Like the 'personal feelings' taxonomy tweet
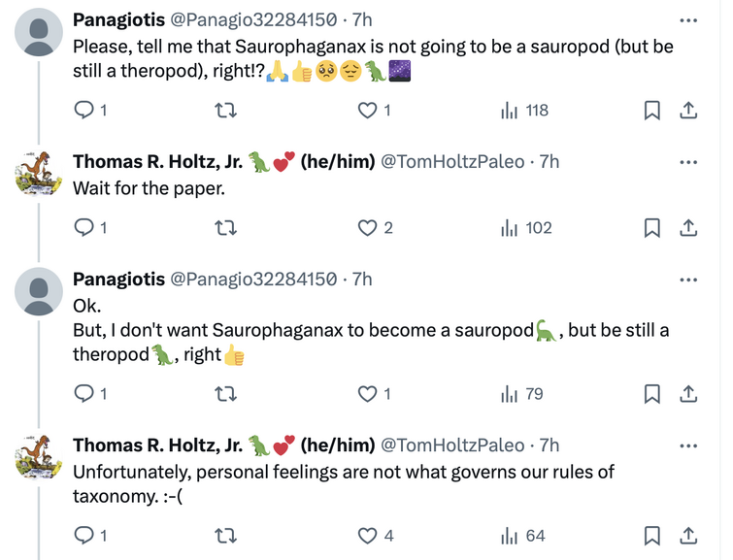This screenshot has width=733, height=560. point(376,536)
